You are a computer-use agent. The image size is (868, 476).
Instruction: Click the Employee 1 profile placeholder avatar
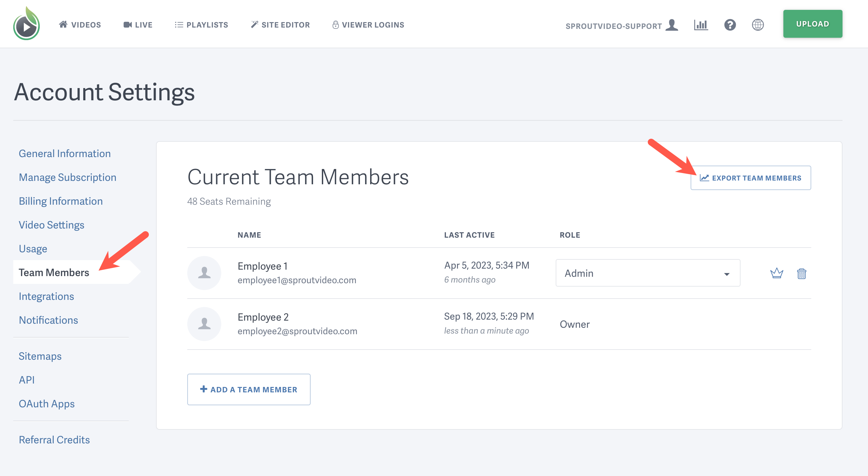(x=204, y=272)
